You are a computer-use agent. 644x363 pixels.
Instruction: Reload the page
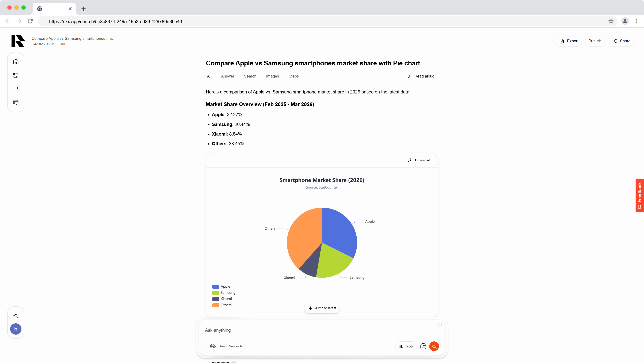[30, 21]
